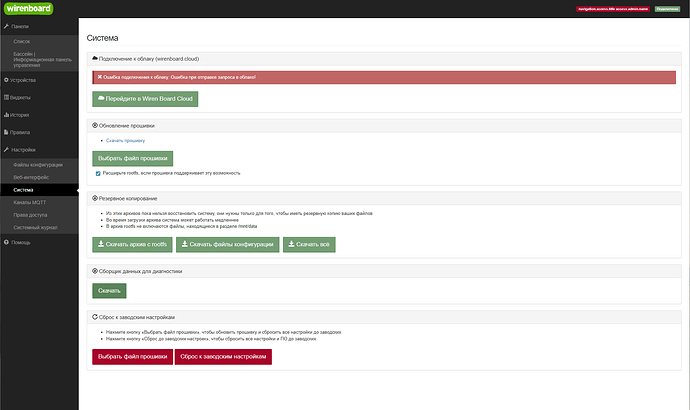Click red Выбрать файл прошивки button
This screenshot has height=410, width=690.
tap(132, 357)
